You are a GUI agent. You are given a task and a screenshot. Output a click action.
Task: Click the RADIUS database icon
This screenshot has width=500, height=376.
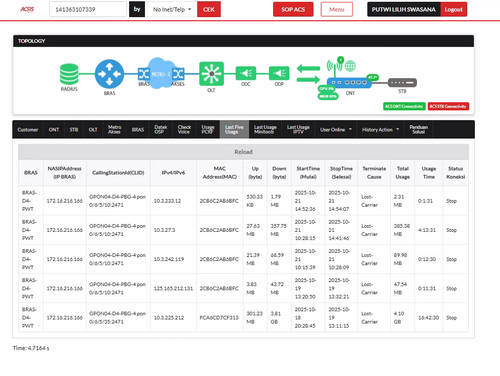[x=69, y=74]
